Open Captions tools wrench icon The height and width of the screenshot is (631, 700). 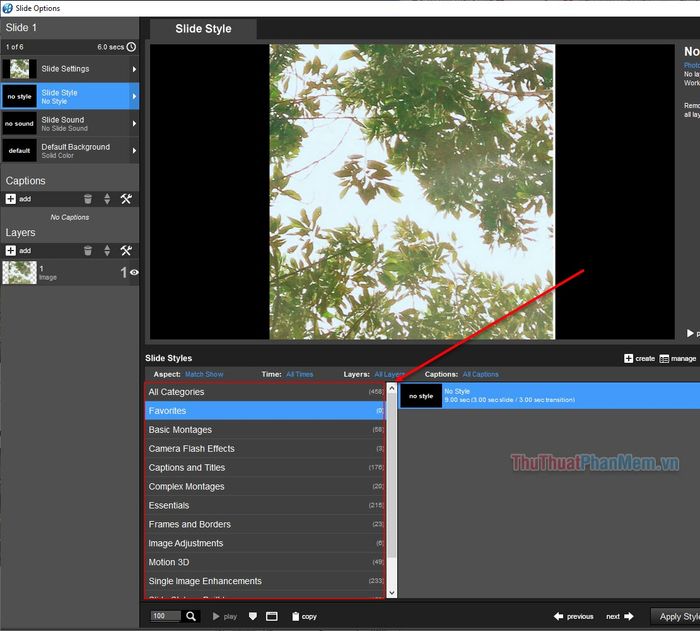pyautogui.click(x=126, y=199)
